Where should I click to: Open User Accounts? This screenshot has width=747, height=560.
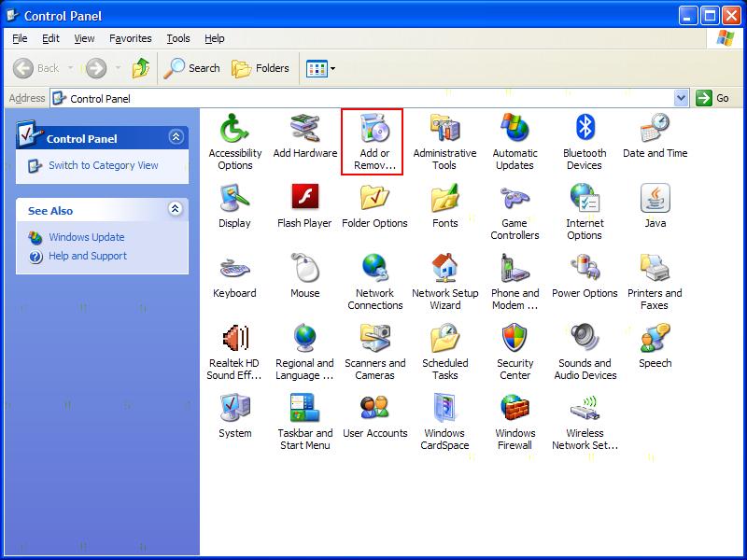coord(375,416)
